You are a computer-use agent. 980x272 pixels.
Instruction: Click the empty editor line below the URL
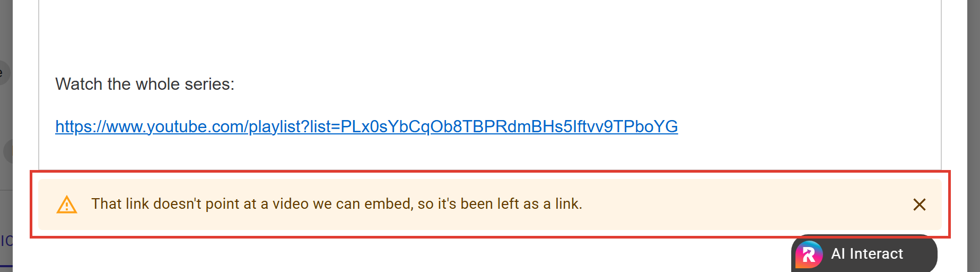(490, 155)
